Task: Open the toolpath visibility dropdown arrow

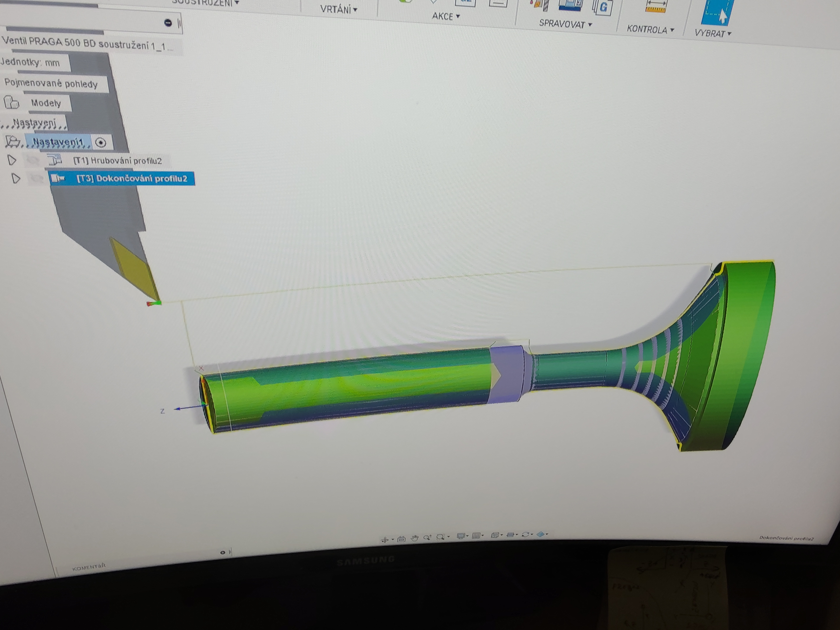Action: [517, 534]
